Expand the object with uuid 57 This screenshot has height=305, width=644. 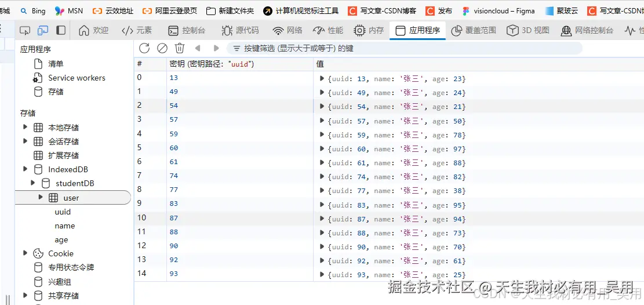322,121
